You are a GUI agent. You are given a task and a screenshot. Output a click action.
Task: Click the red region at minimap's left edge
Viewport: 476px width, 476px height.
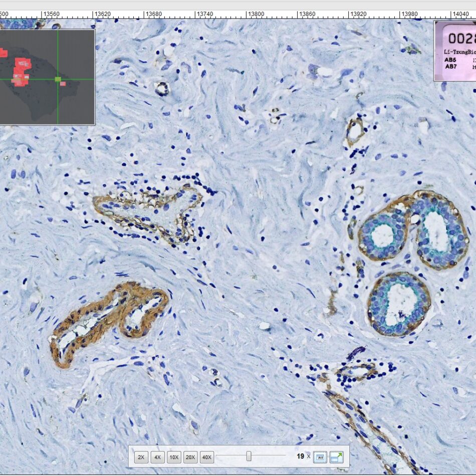(3, 52)
